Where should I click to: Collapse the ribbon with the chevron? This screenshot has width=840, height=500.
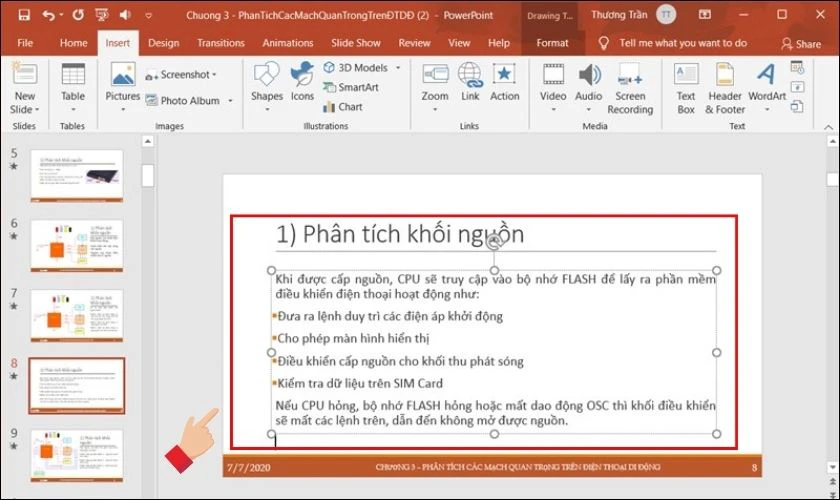tap(828, 126)
